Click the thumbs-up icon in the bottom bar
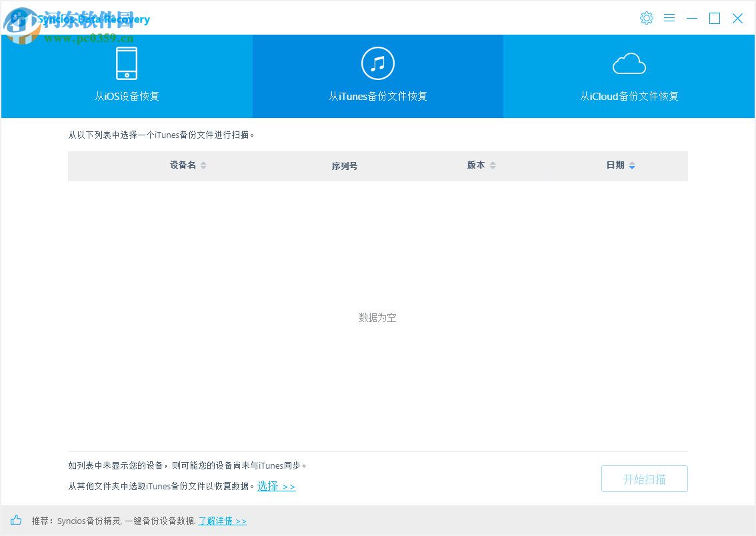The width and height of the screenshot is (756, 536). [x=15, y=521]
